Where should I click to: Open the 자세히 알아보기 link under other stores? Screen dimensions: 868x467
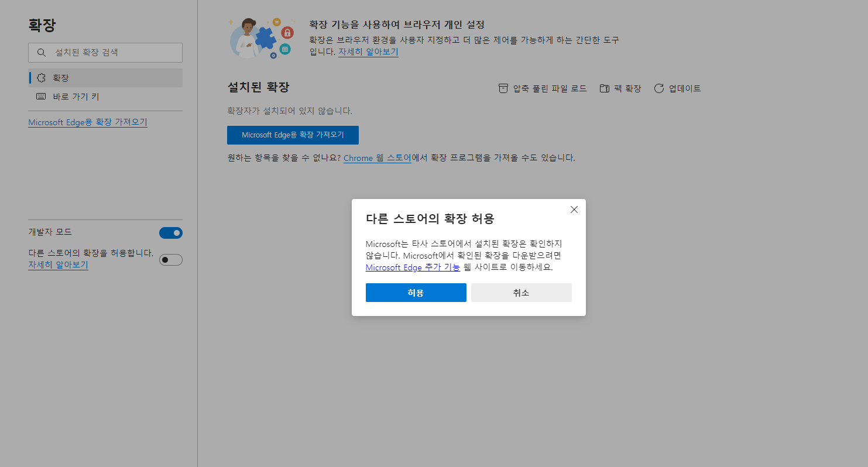[58, 265]
